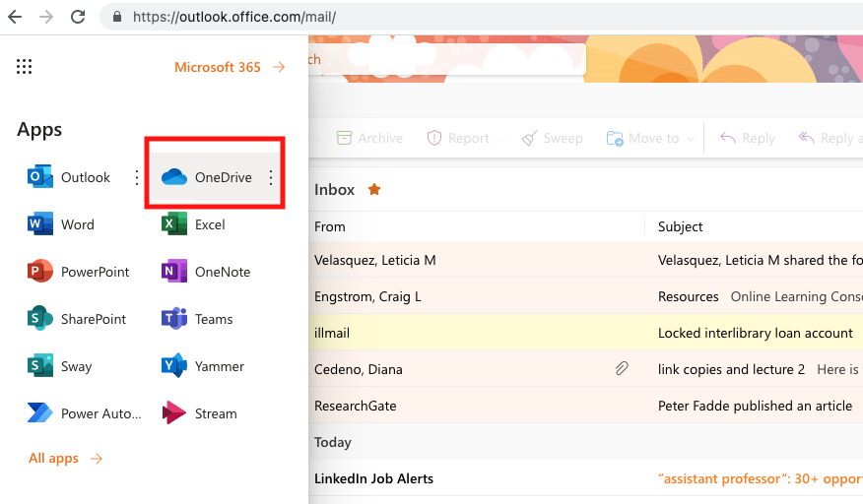Open ResearchGate email
Image resolution: width=863 pixels, height=504 pixels.
point(585,405)
